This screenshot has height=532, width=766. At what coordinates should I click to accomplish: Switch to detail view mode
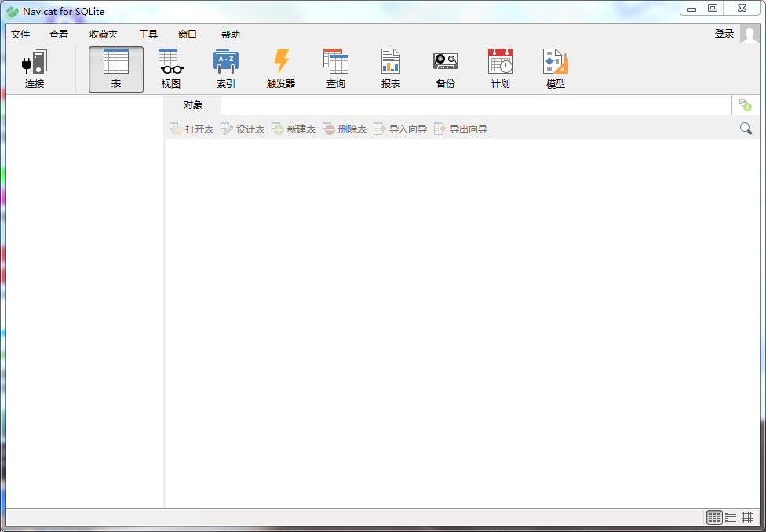[747, 517]
